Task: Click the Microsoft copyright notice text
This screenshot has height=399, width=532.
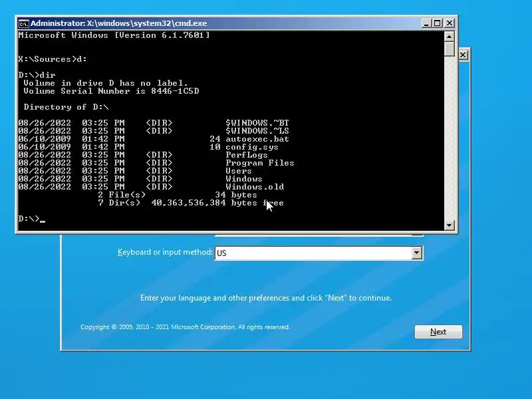Action: [186, 327]
